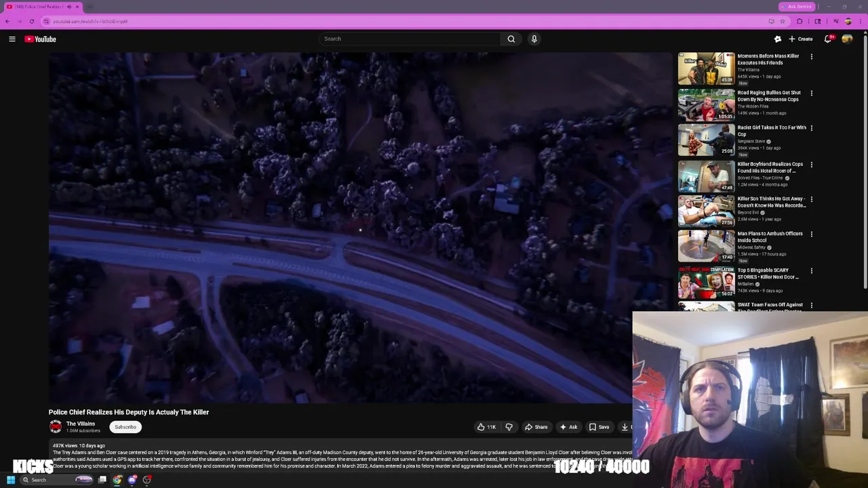Image resolution: width=868 pixels, height=488 pixels.
Task: Open the Windows Start menu
Action: point(11,480)
